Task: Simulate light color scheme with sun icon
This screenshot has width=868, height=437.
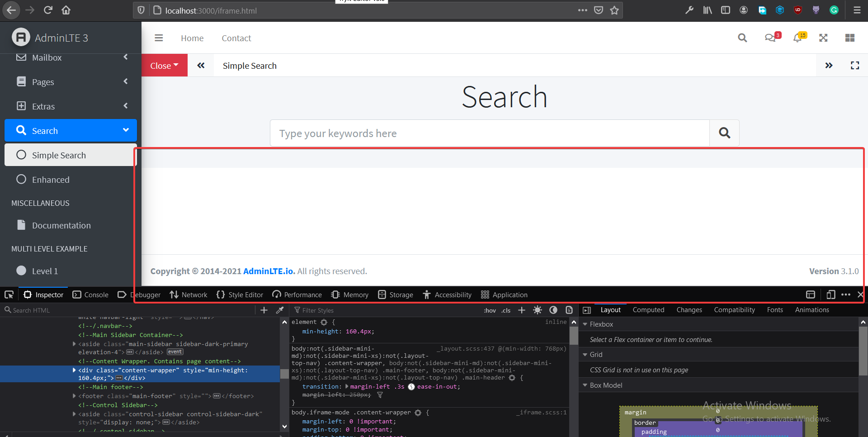Action: [x=538, y=310]
